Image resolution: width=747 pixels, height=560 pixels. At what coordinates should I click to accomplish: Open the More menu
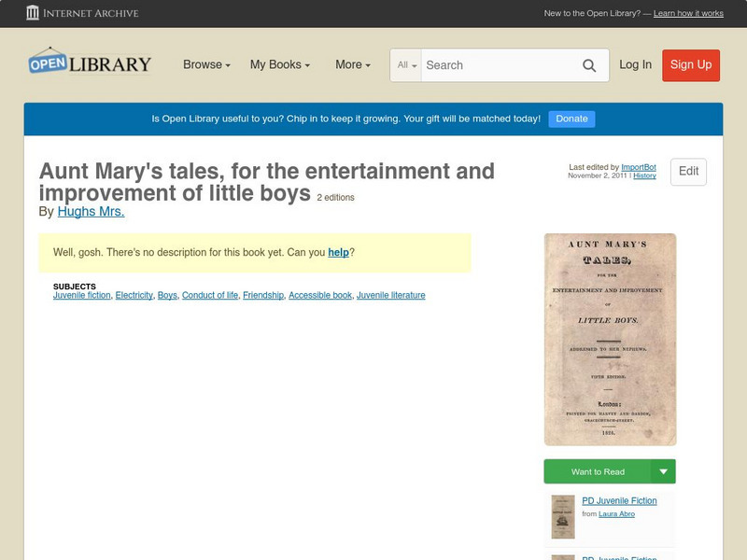[351, 64]
